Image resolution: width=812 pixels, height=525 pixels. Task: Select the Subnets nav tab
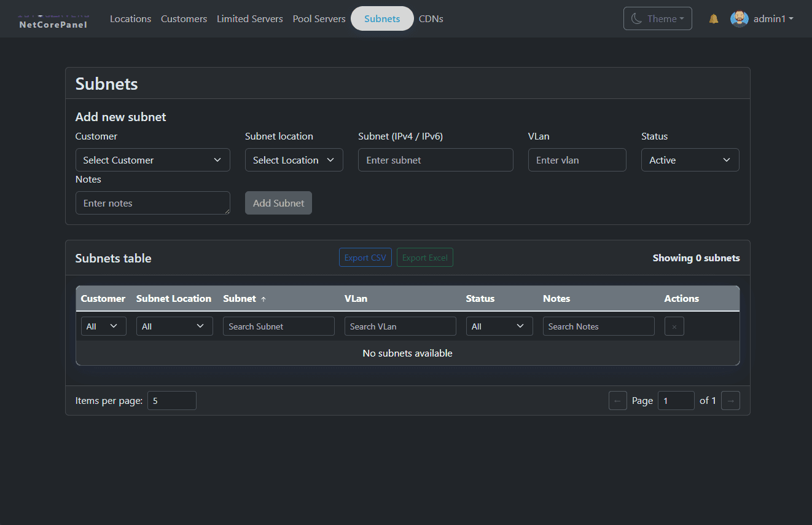[382, 19]
